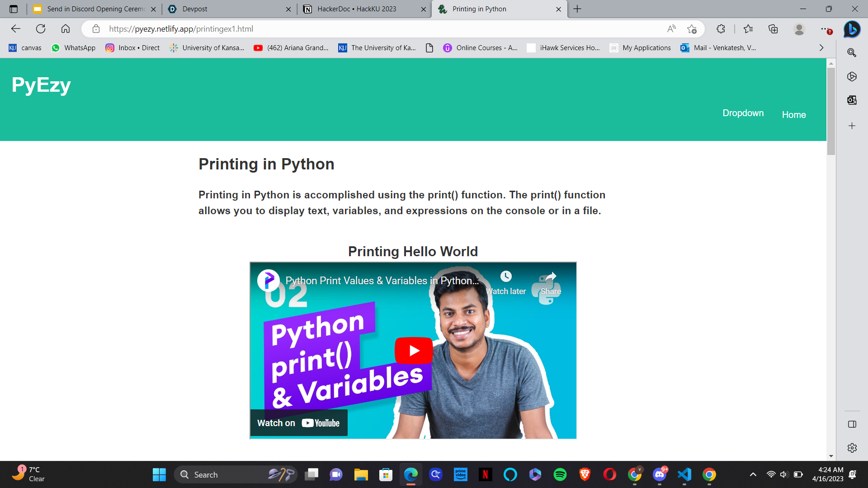This screenshot has width=868, height=488.
Task: Click the Watch later clock icon
Action: (506, 277)
